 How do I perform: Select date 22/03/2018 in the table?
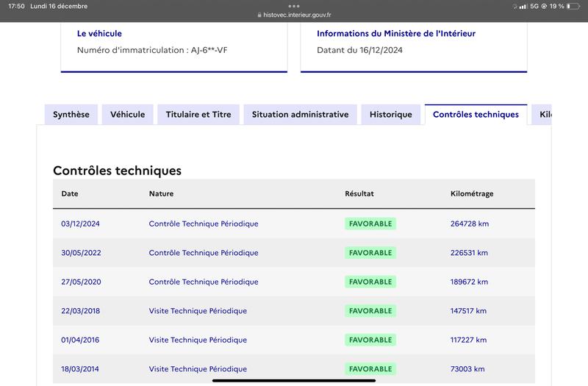[81, 311]
